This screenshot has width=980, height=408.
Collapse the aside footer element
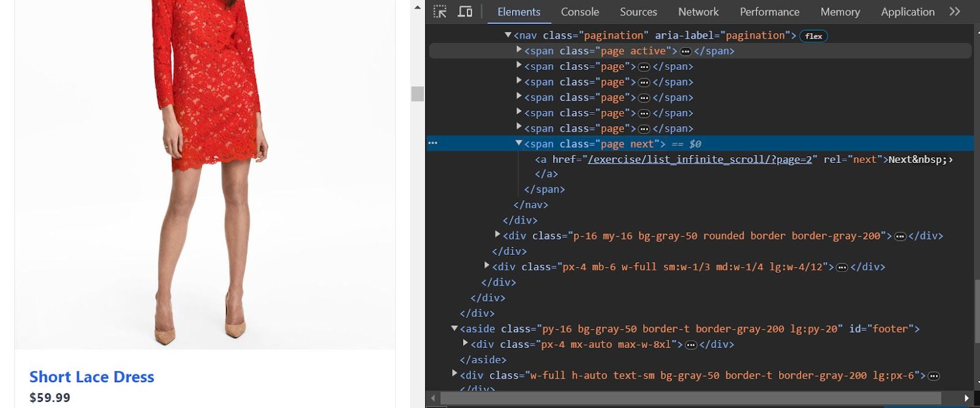[454, 328]
